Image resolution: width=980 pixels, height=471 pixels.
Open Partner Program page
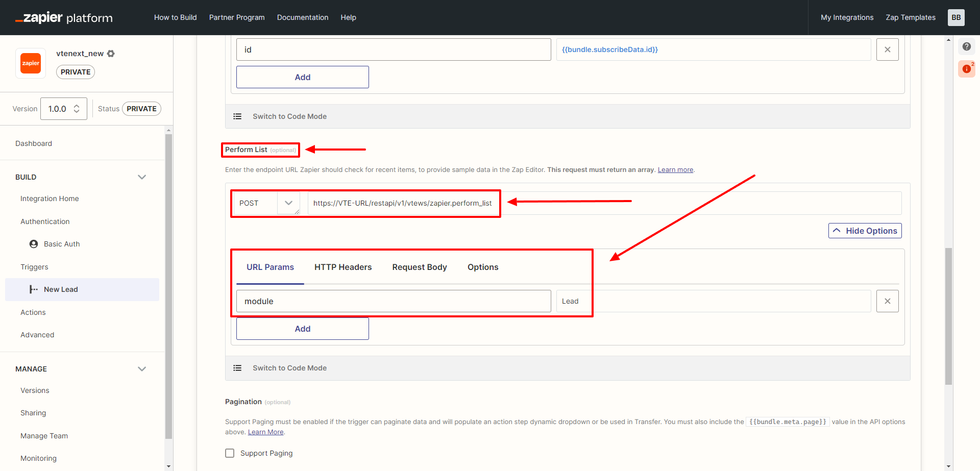[237, 17]
